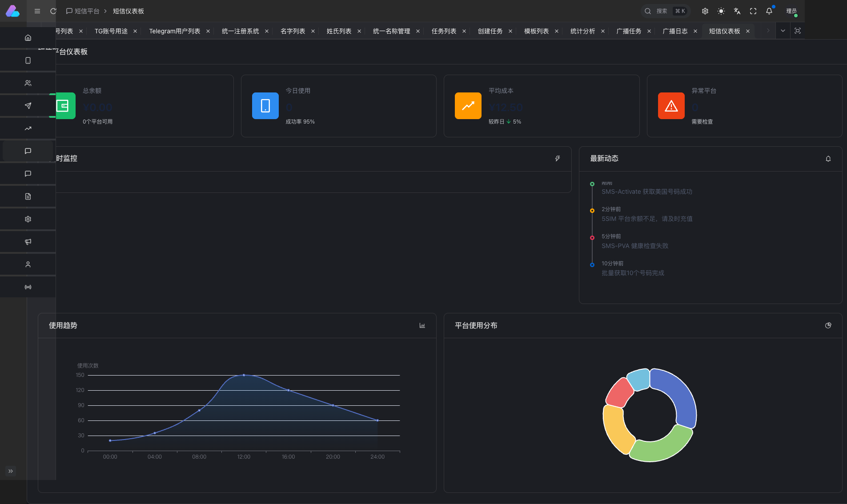Open settings gear icon in top header
Image resolution: width=847 pixels, height=504 pixels.
pos(705,11)
